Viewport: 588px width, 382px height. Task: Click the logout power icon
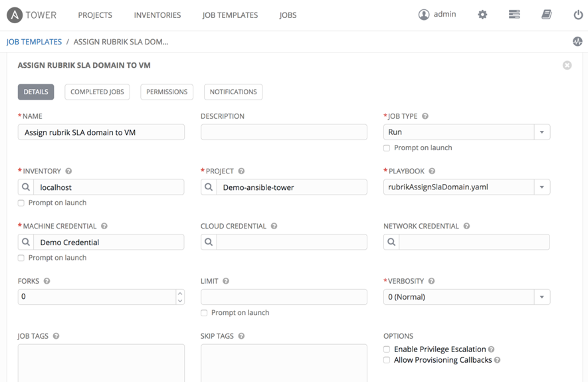click(x=578, y=15)
